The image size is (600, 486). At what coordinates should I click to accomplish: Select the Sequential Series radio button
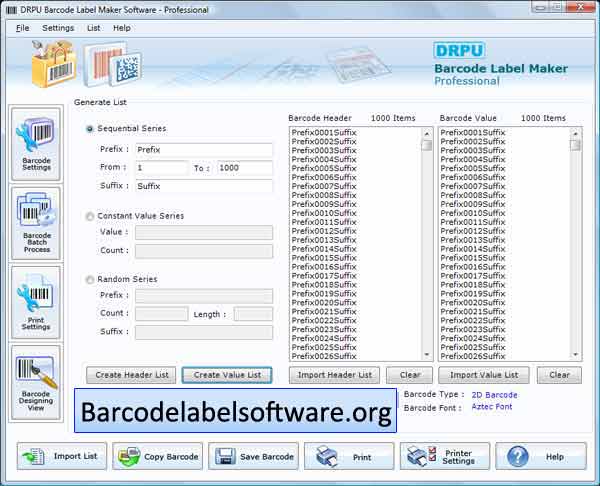click(90, 129)
